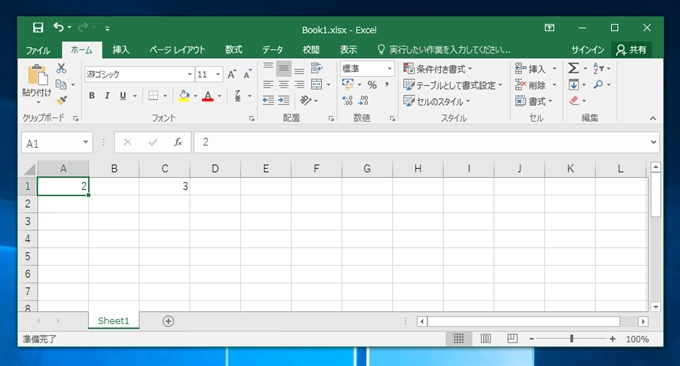Switch to Normal view in status bar
The image size is (680, 366).
point(459,339)
